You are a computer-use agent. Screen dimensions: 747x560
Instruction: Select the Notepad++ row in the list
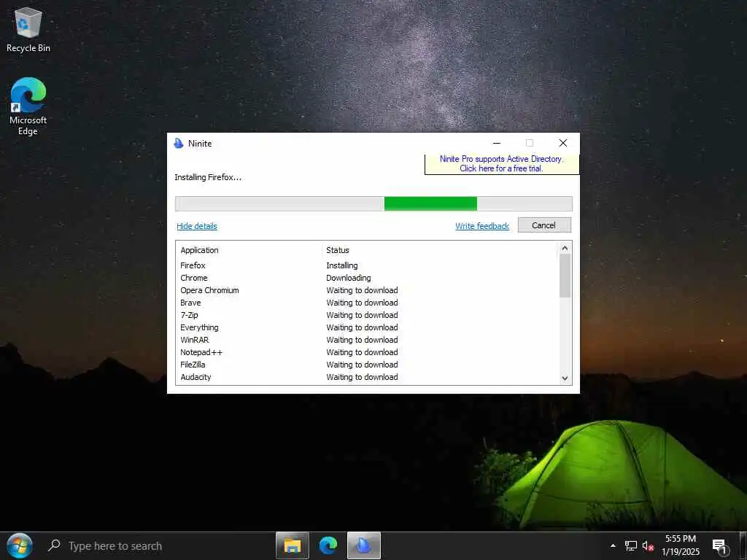(367, 352)
